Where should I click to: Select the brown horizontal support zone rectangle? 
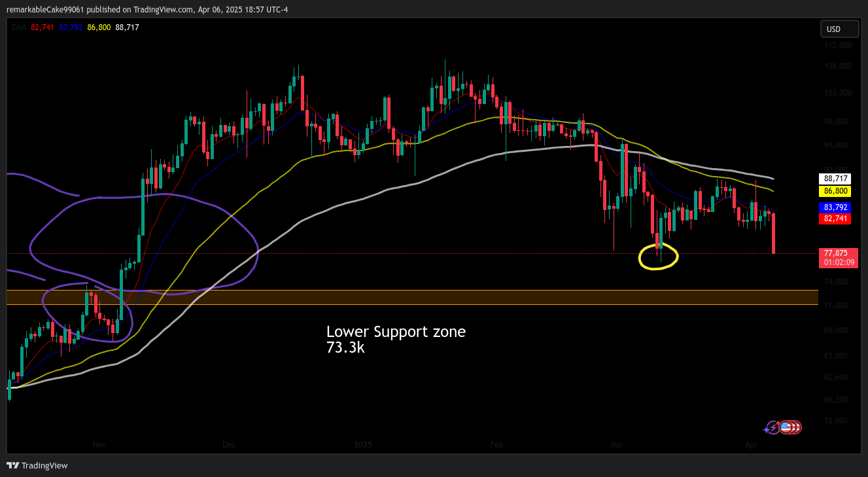click(x=412, y=297)
